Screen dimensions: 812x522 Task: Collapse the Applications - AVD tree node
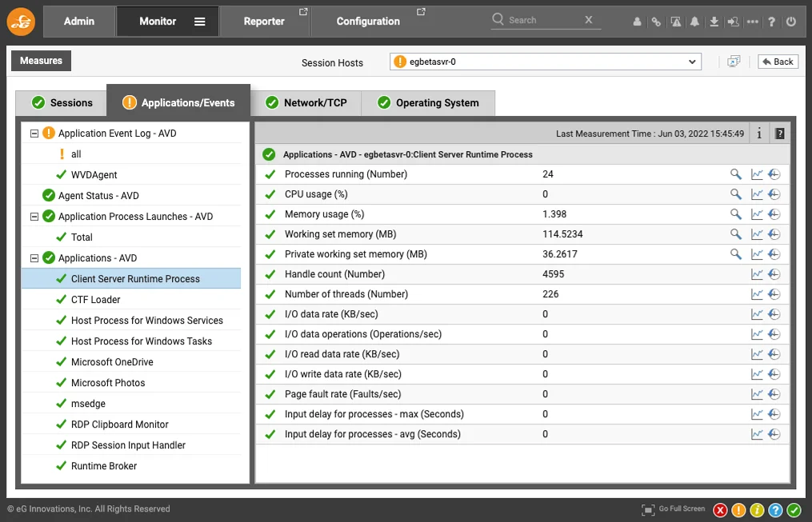click(x=34, y=257)
